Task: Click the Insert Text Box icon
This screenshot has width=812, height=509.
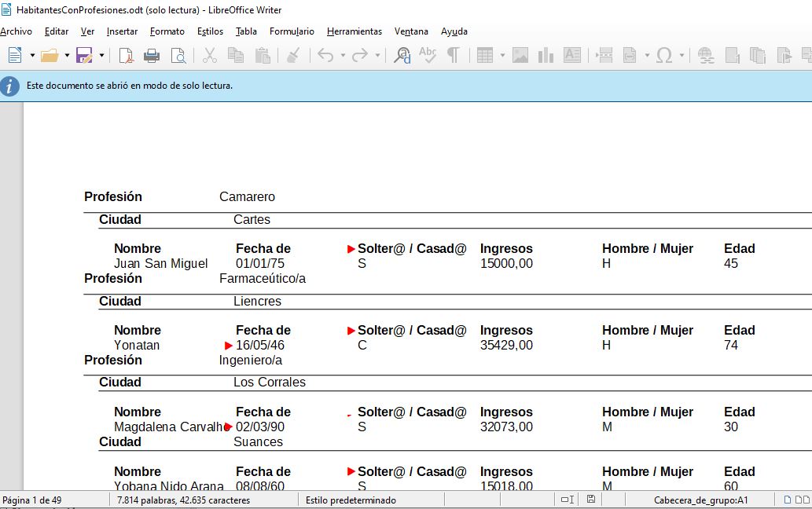Action: point(571,55)
